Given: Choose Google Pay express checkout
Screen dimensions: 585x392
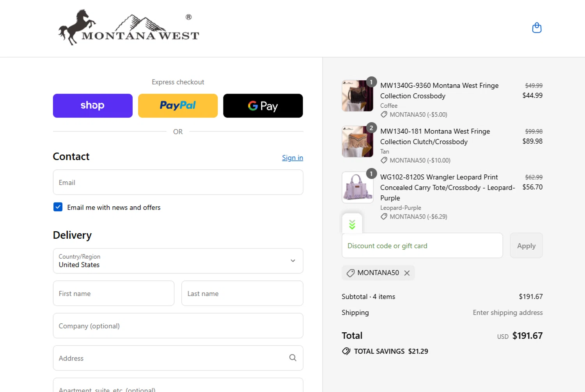Looking at the screenshot, I should tap(263, 106).
